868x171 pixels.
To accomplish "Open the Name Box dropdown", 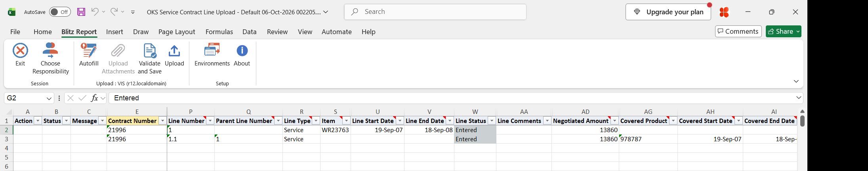I will [x=49, y=98].
